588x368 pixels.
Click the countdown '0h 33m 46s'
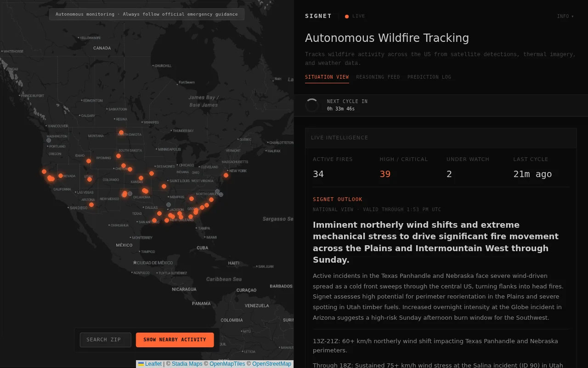point(341,109)
